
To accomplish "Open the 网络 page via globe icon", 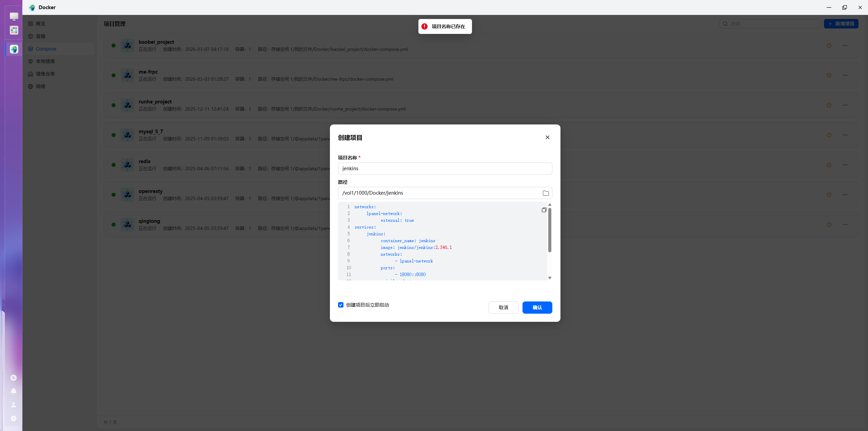I will (31, 86).
